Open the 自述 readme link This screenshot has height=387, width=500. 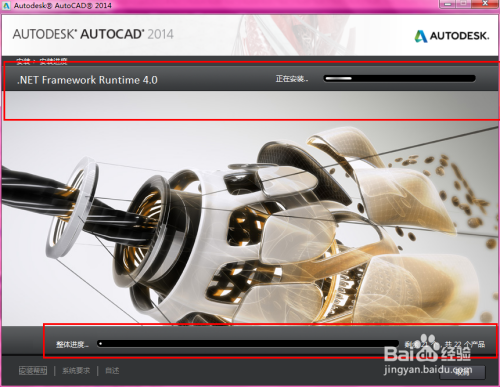112,370
